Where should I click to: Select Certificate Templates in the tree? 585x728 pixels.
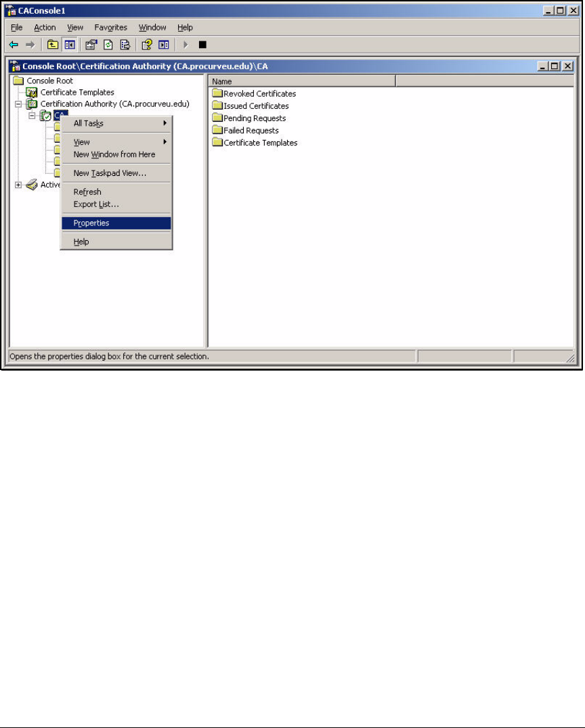click(x=77, y=93)
